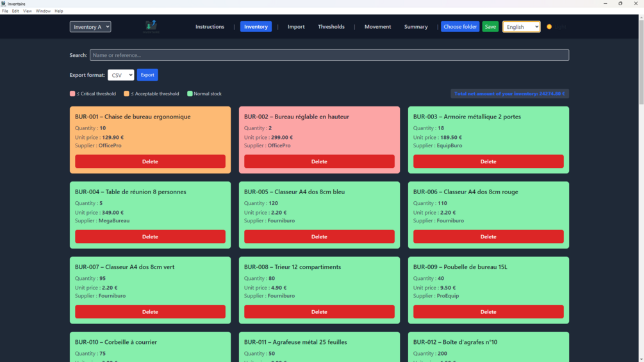Click the BUR-006 Classeur rouge title

point(466,192)
